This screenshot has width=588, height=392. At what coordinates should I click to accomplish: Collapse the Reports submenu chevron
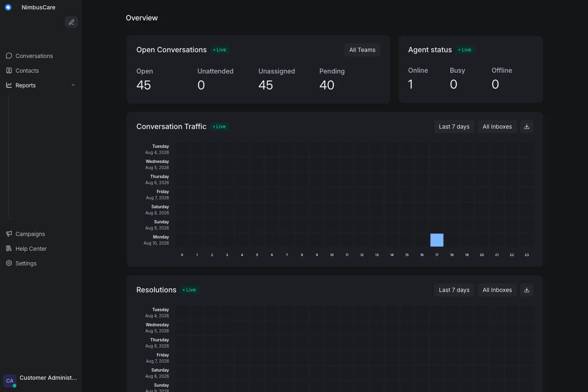[73, 85]
